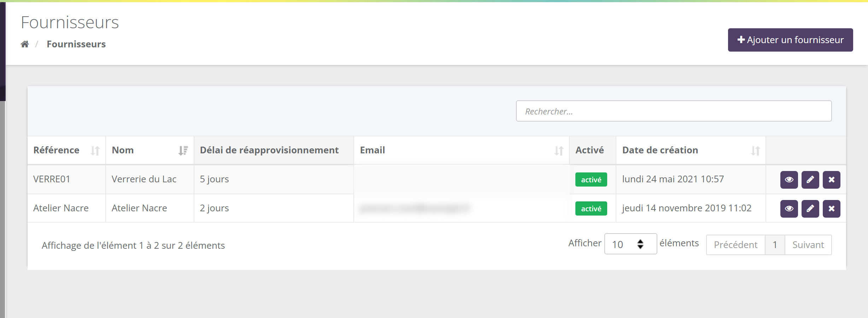Edit the Verrerie du Lac supplier
Image resolution: width=868 pixels, height=318 pixels.
click(x=810, y=180)
